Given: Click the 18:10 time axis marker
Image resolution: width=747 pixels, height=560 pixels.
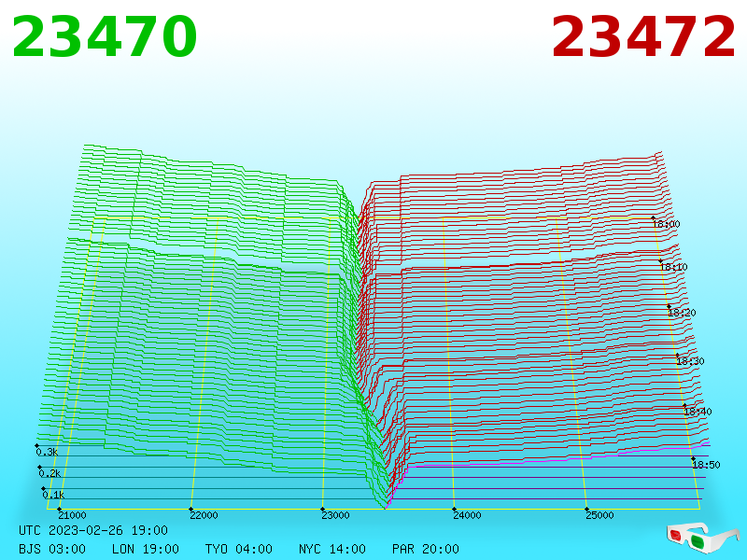Looking at the screenshot, I should click(674, 267).
